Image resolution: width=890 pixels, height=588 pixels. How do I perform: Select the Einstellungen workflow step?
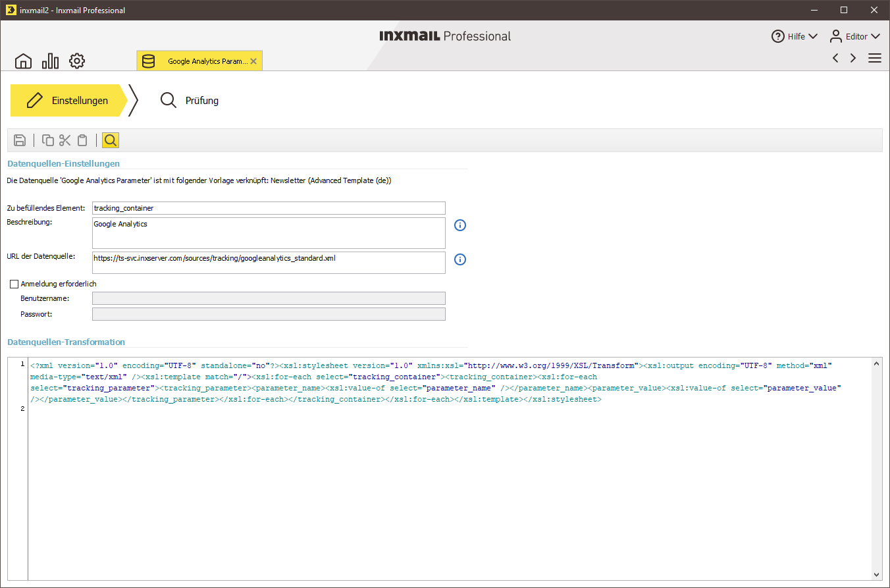point(68,101)
